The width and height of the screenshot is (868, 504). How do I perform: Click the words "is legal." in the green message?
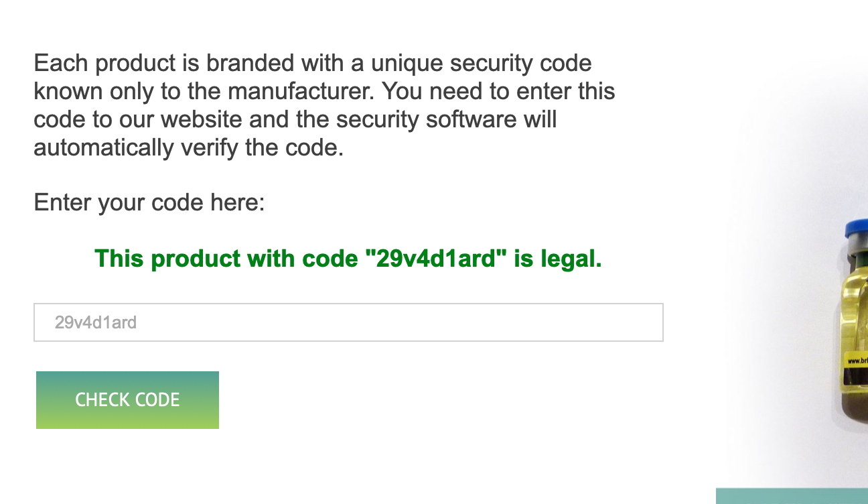click(x=558, y=258)
